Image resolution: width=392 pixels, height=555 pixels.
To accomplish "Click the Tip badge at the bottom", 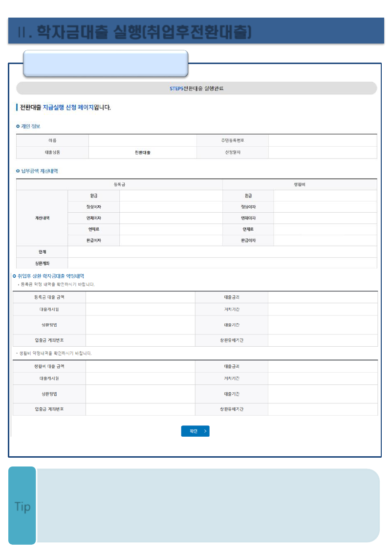I will click(22, 506).
